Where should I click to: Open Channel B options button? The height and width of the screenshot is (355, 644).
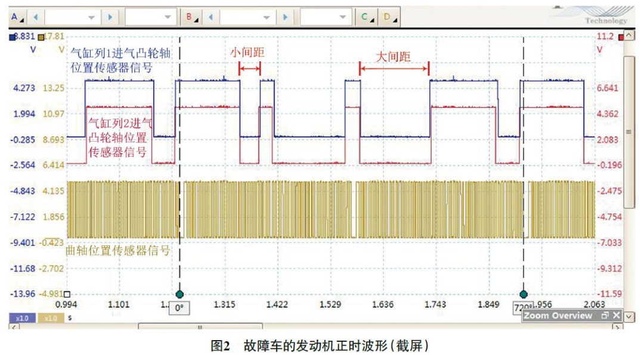pyautogui.click(x=191, y=17)
